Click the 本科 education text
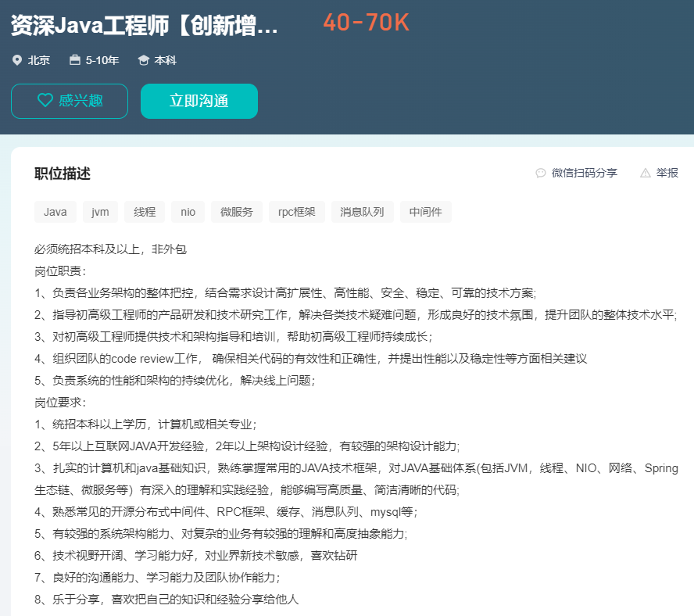The image size is (694, 616). click(166, 60)
